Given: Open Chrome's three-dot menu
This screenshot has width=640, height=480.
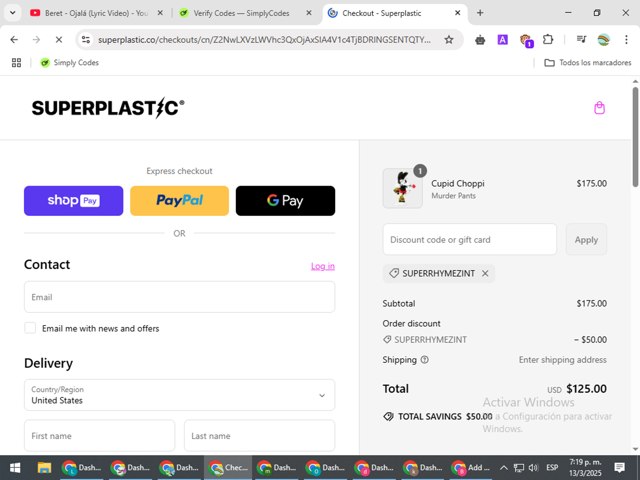Looking at the screenshot, I should point(626,40).
